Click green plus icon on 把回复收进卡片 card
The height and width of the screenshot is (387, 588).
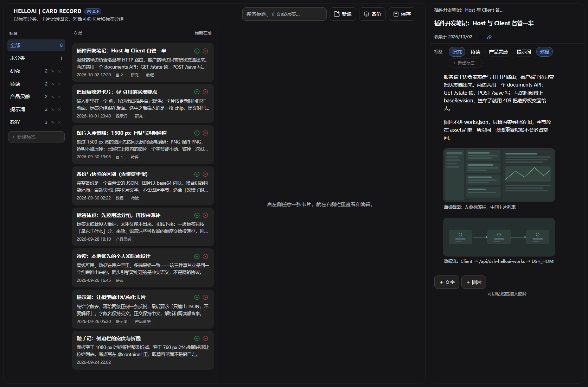click(x=197, y=92)
